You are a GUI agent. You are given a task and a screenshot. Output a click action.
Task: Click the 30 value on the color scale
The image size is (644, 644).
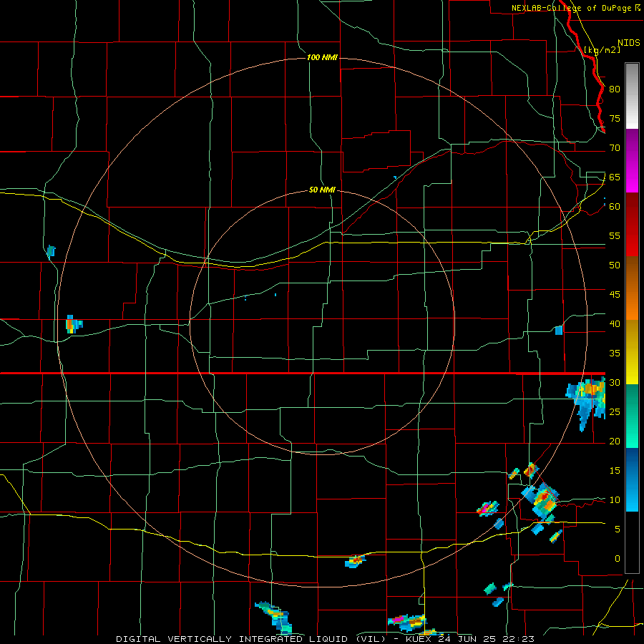[615, 383]
